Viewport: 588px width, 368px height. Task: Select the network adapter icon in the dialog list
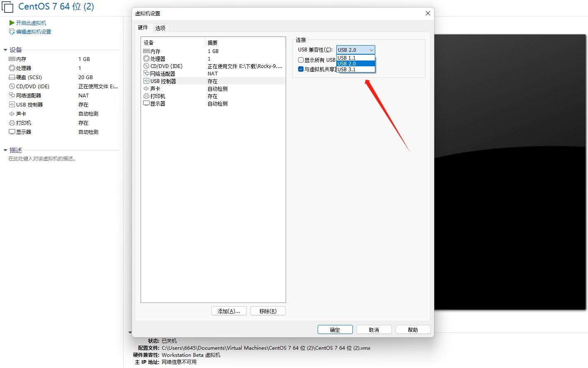146,74
